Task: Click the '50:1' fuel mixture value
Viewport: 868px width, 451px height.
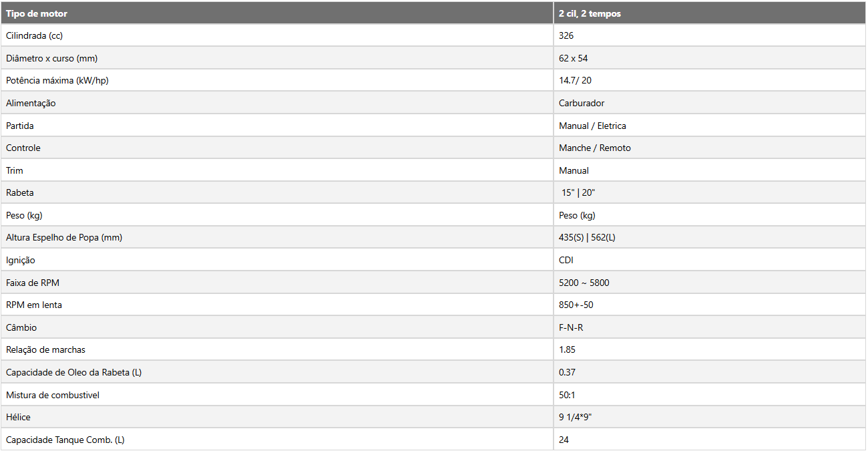Action: [568, 395]
